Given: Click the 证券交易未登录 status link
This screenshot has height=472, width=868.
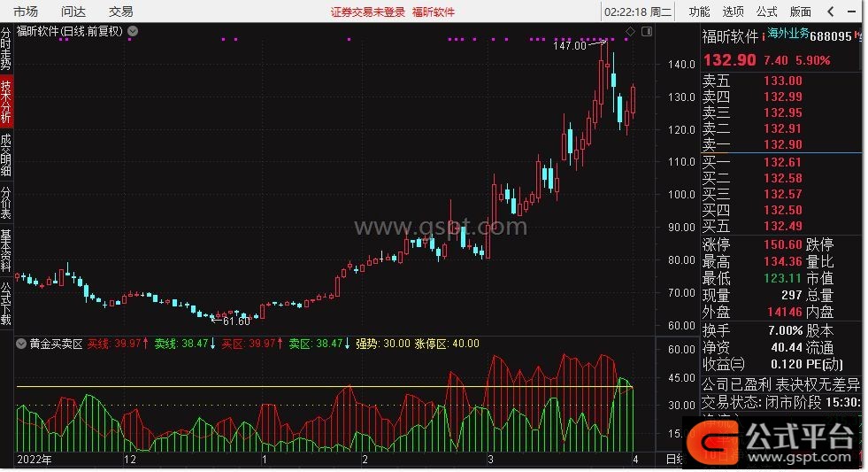Looking at the screenshot, I should (368, 12).
